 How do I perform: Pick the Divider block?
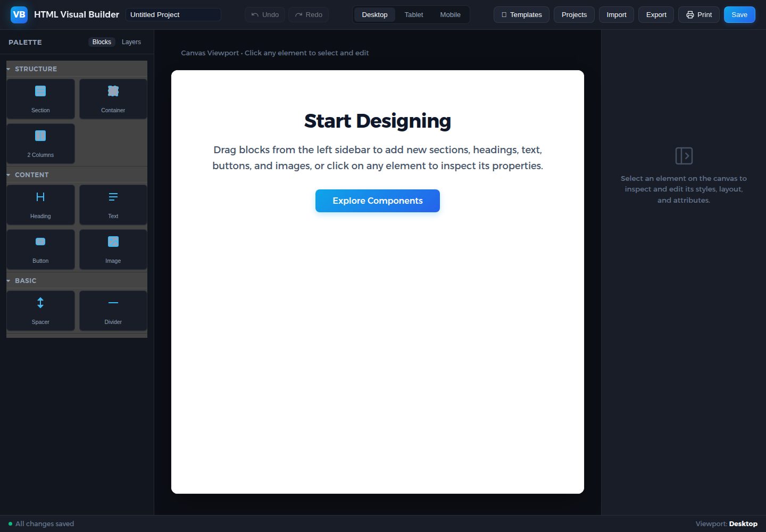pos(113,311)
